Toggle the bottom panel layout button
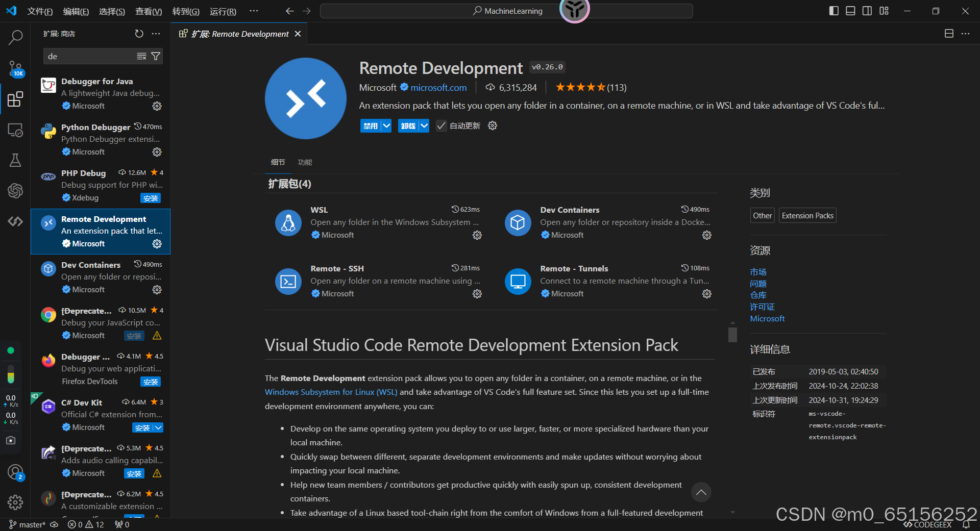Viewport: 980px width, 531px height. (850, 11)
